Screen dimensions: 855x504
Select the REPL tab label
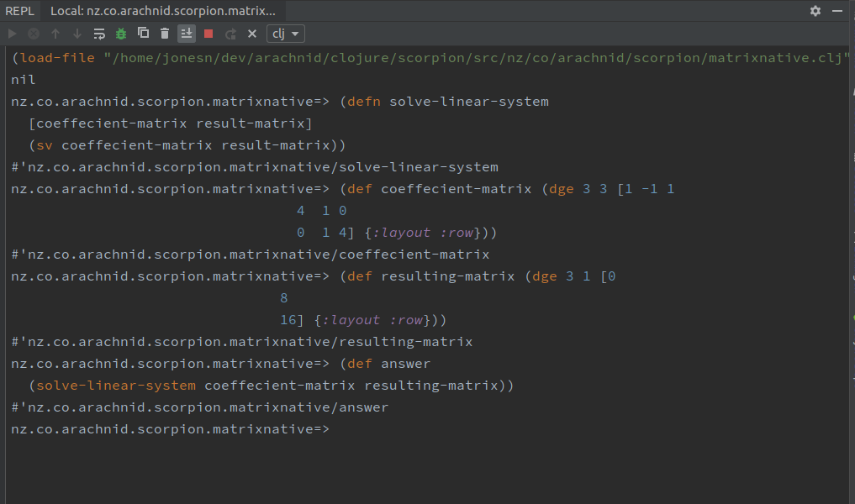coord(19,11)
